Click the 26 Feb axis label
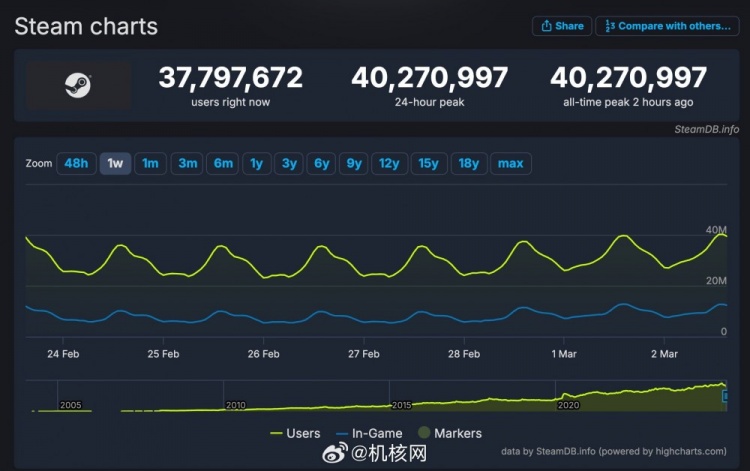Screen dimensions: 750x471 [x=264, y=354]
